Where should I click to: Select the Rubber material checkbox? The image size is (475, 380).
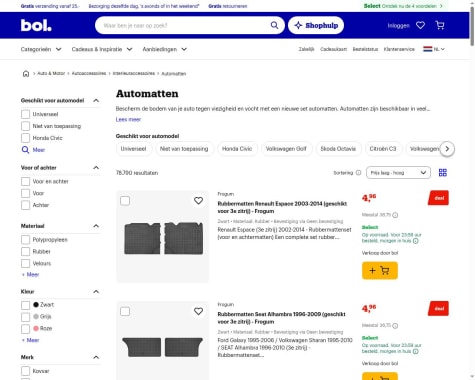pos(25,252)
